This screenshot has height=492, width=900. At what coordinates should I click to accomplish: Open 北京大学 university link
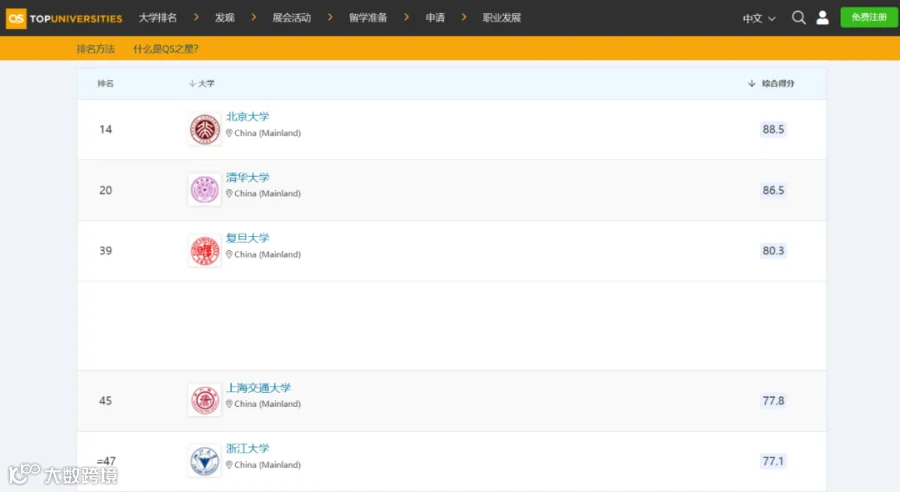(x=247, y=117)
